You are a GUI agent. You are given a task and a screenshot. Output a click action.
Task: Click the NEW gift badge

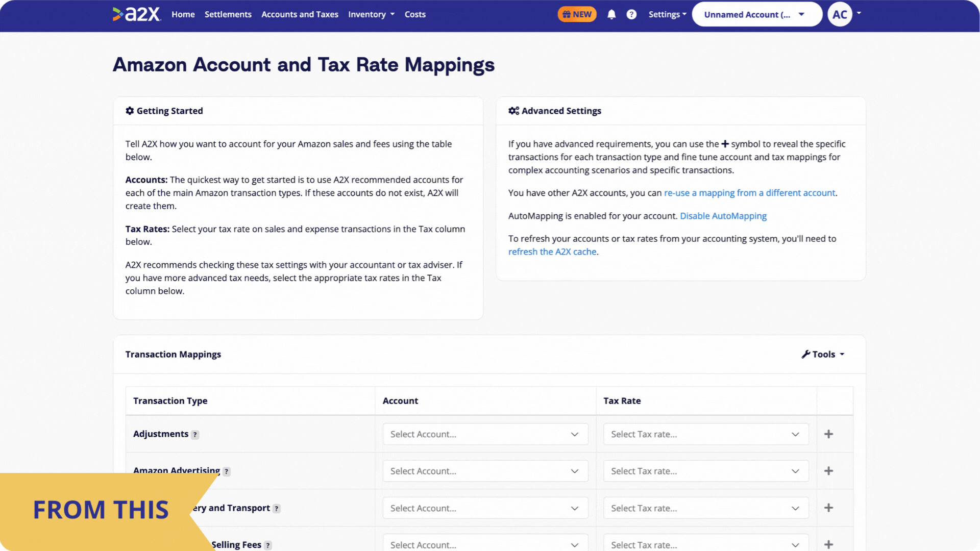point(577,14)
